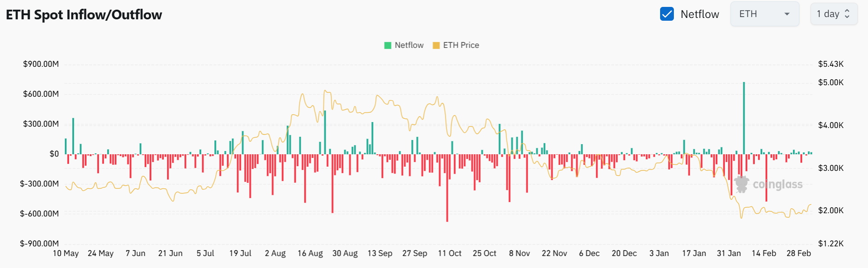Open the 1 day interval selector
Image resolution: width=868 pixels, height=268 pixels.
(x=833, y=14)
